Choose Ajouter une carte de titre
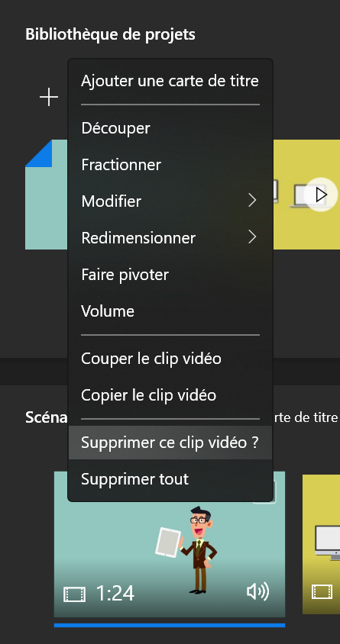 170,81
